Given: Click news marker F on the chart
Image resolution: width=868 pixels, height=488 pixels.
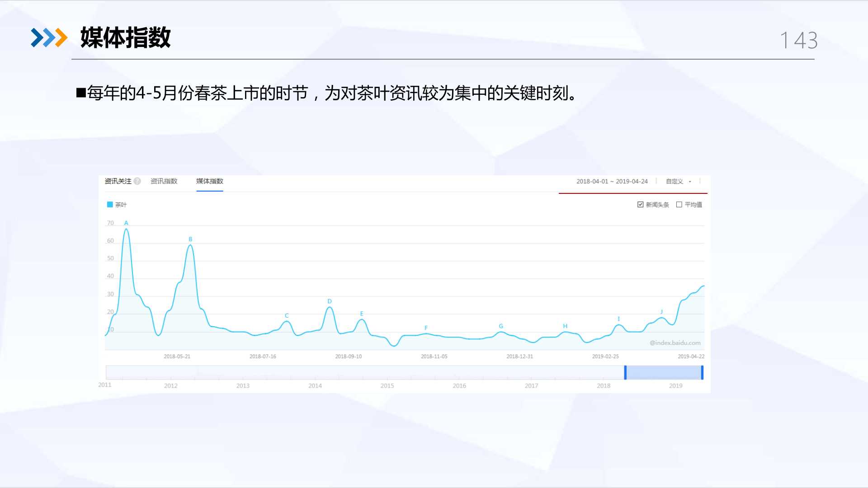Looking at the screenshot, I should point(426,328).
